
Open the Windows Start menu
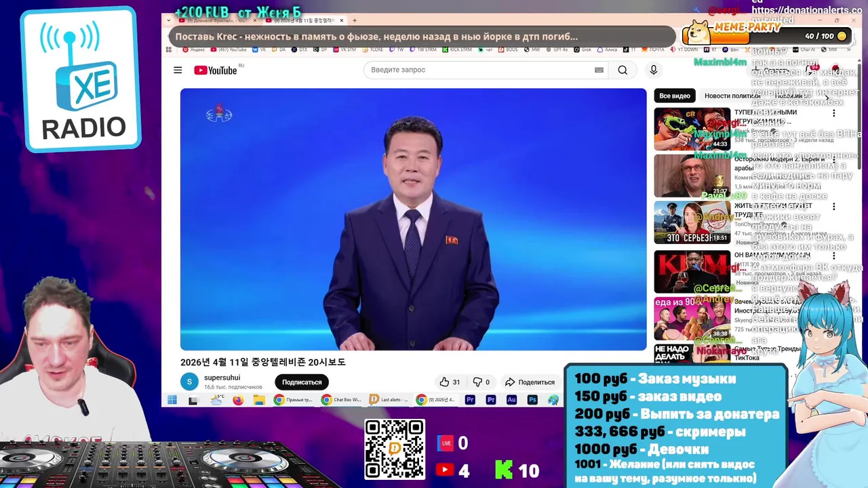coord(172,400)
